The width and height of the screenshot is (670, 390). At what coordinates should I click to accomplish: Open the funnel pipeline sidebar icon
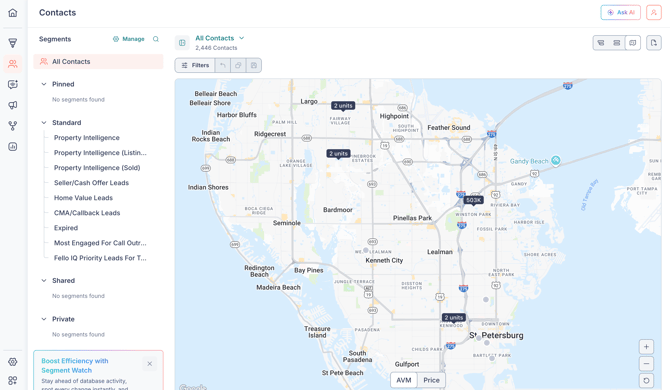click(13, 43)
